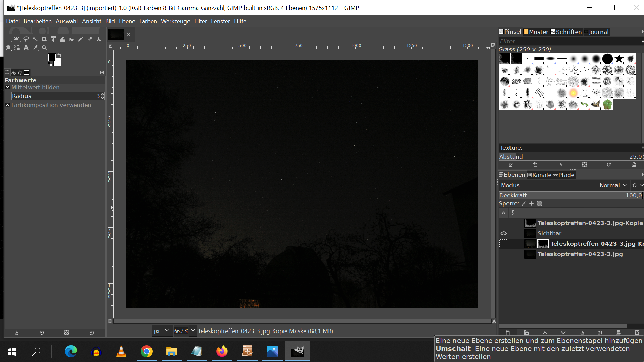Select the Free Select lasso tool
Viewport: 644px width, 362px height.
pos(26,39)
